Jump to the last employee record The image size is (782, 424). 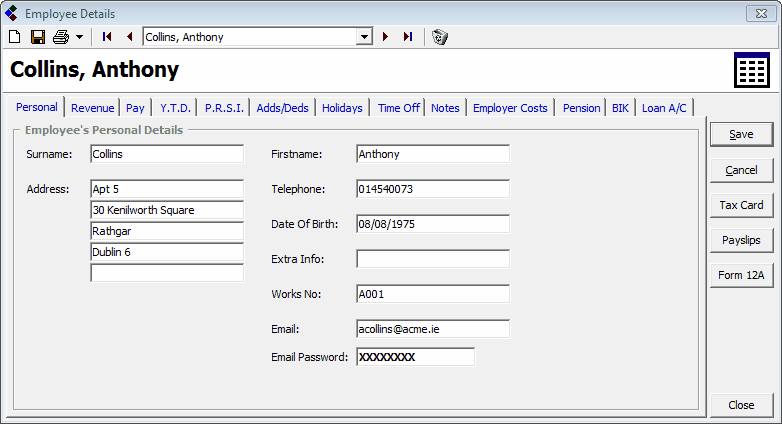(x=408, y=37)
